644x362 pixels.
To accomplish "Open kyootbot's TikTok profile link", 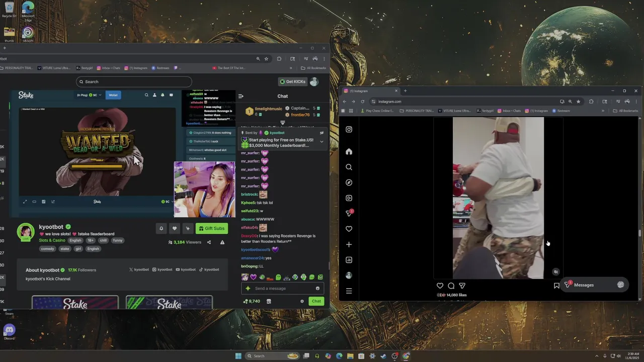I will 209,269.
